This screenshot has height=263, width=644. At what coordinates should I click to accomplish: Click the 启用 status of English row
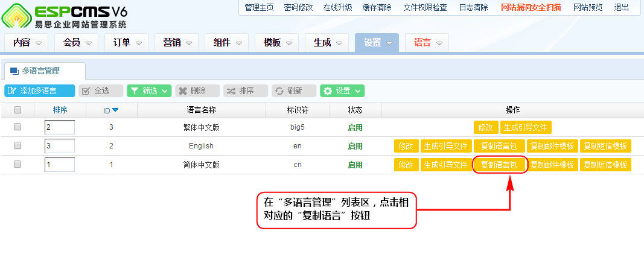click(x=355, y=146)
